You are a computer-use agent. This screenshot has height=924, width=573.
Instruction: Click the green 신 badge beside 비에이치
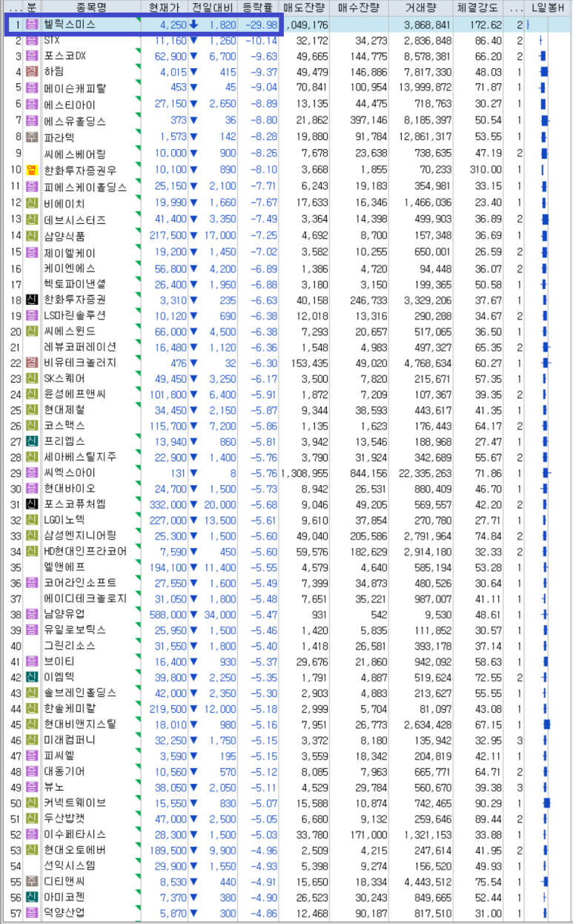tap(31, 203)
